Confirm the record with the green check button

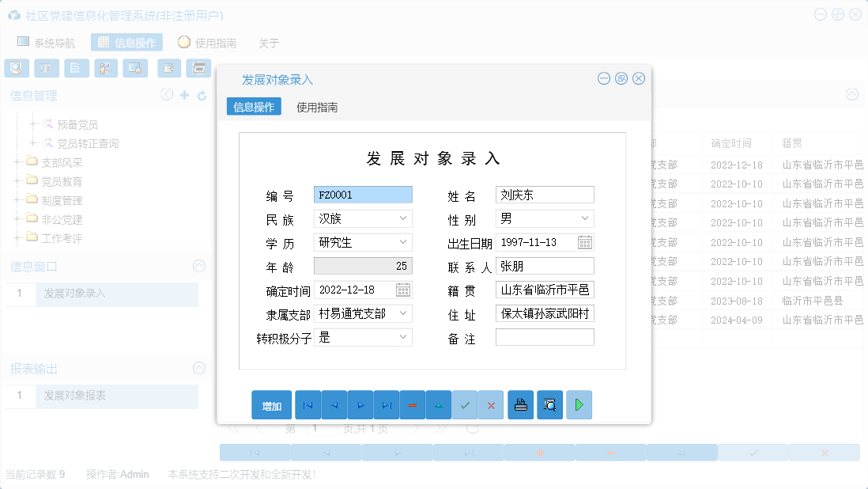pyautogui.click(x=466, y=404)
